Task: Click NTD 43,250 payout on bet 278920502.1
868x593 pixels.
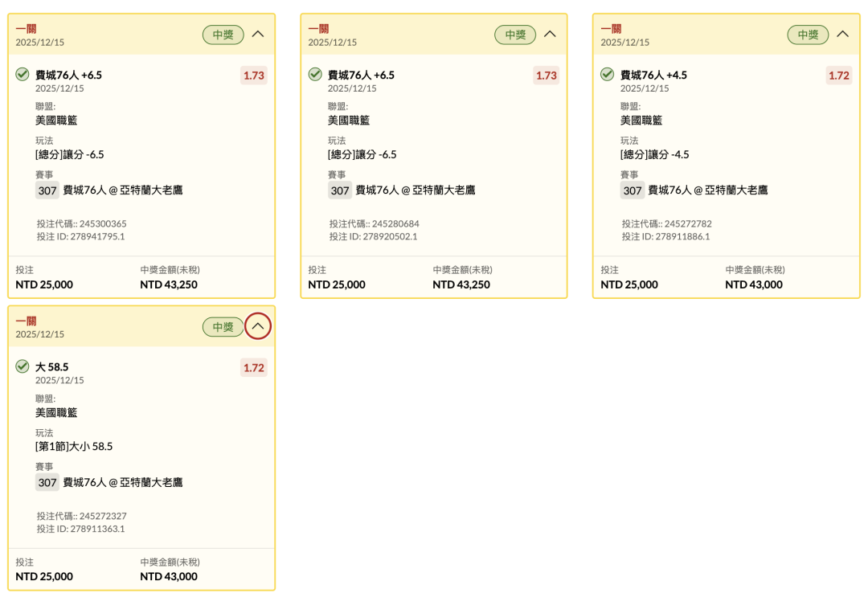Action: click(x=461, y=284)
